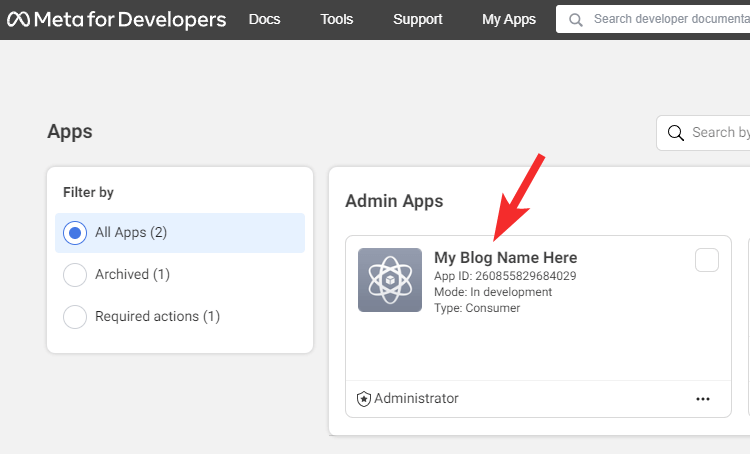Open the three-dot menu on app card

click(x=703, y=399)
